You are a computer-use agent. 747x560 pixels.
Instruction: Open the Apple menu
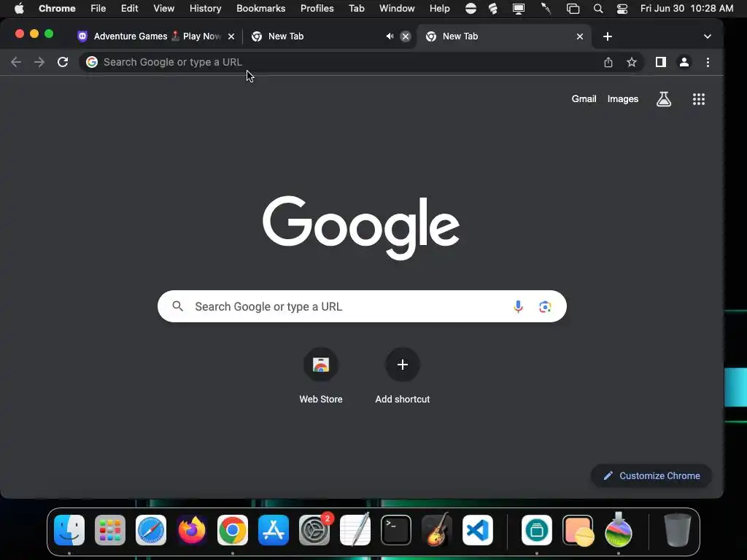point(19,9)
